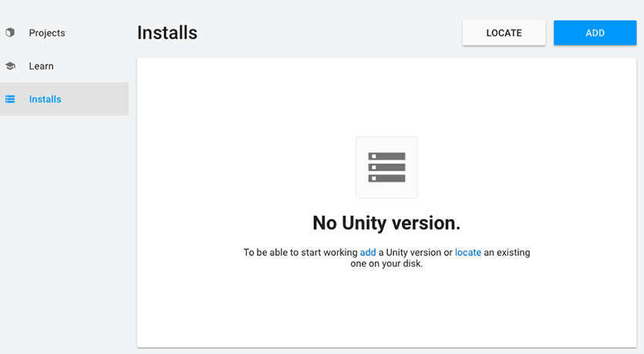Switch to the Learn tab label

41,66
